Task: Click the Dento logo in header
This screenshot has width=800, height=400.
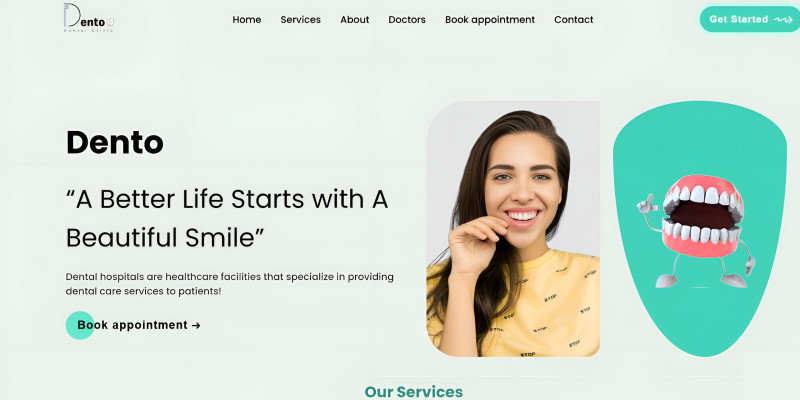Action: click(x=89, y=17)
